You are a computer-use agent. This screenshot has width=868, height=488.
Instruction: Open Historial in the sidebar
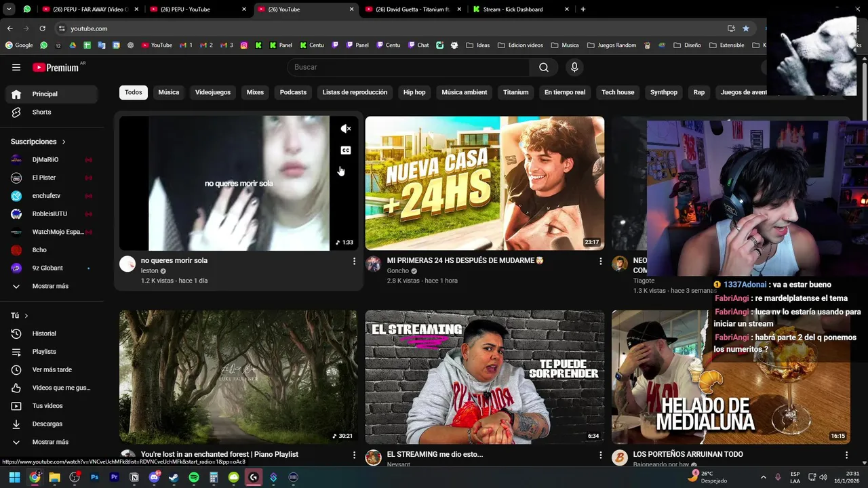pos(52,333)
